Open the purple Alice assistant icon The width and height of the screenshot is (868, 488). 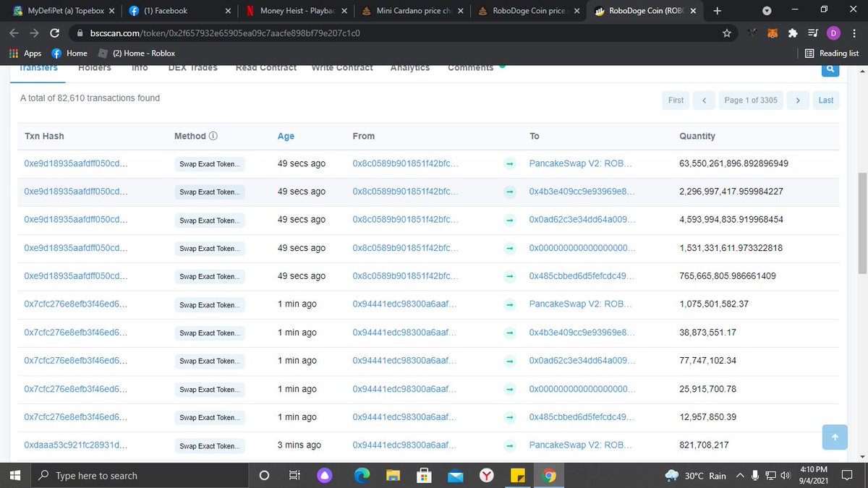click(x=325, y=475)
